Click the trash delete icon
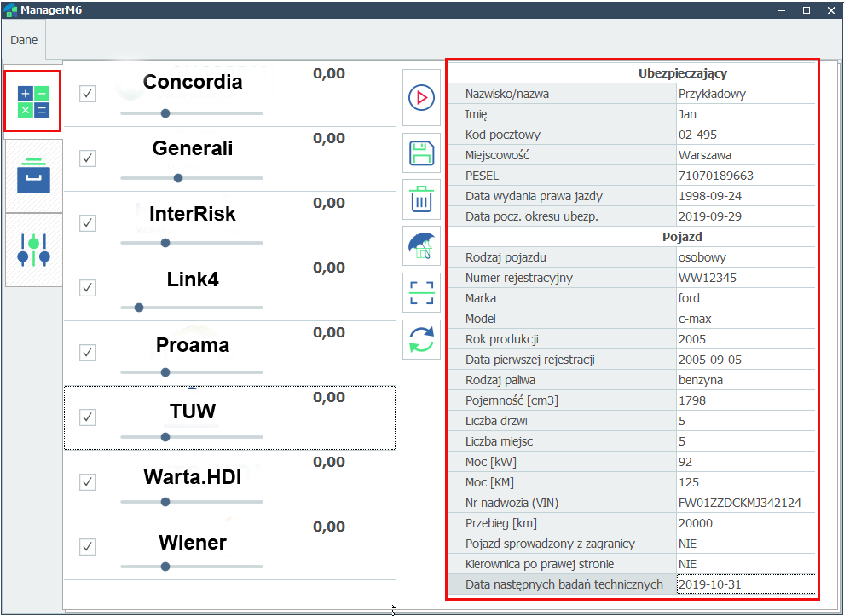This screenshot has height=616, width=844. [x=421, y=199]
